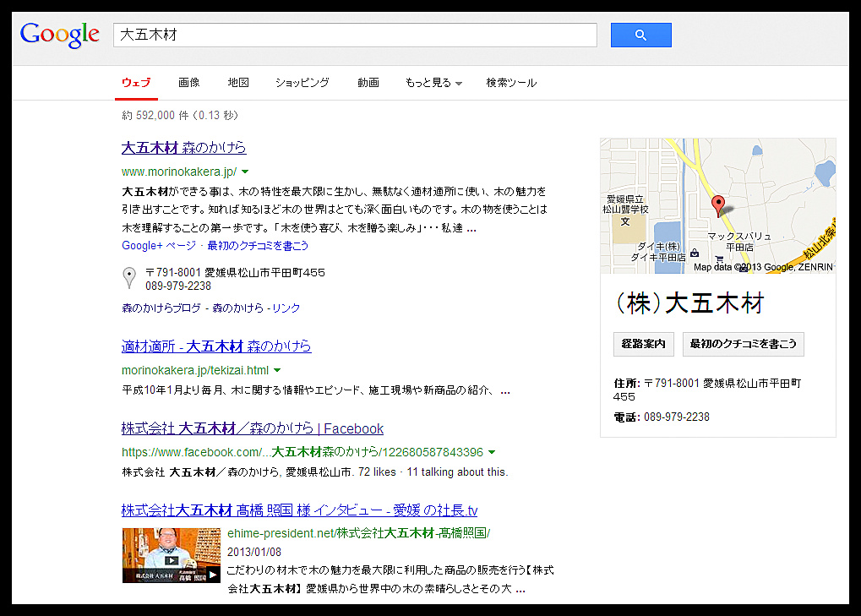Open the 適材適所 - 大五木材 result link
Viewport: 861px width, 616px height.
216,346
